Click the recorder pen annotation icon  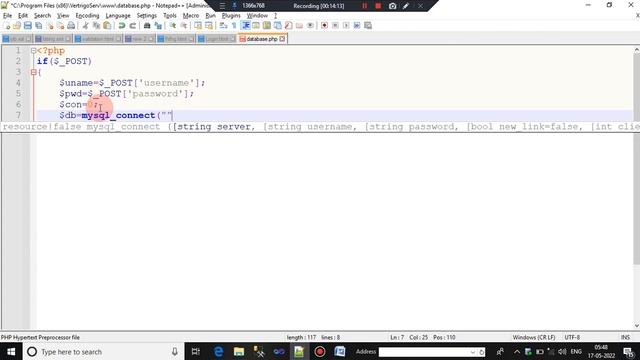point(406,6)
